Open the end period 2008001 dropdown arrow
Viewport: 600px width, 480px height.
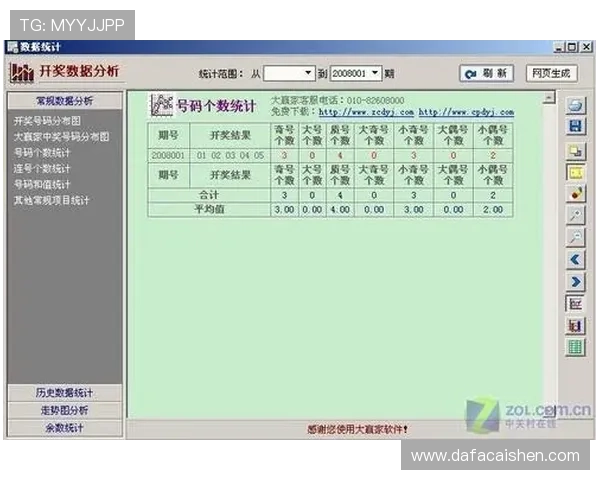pyautogui.click(x=375, y=73)
